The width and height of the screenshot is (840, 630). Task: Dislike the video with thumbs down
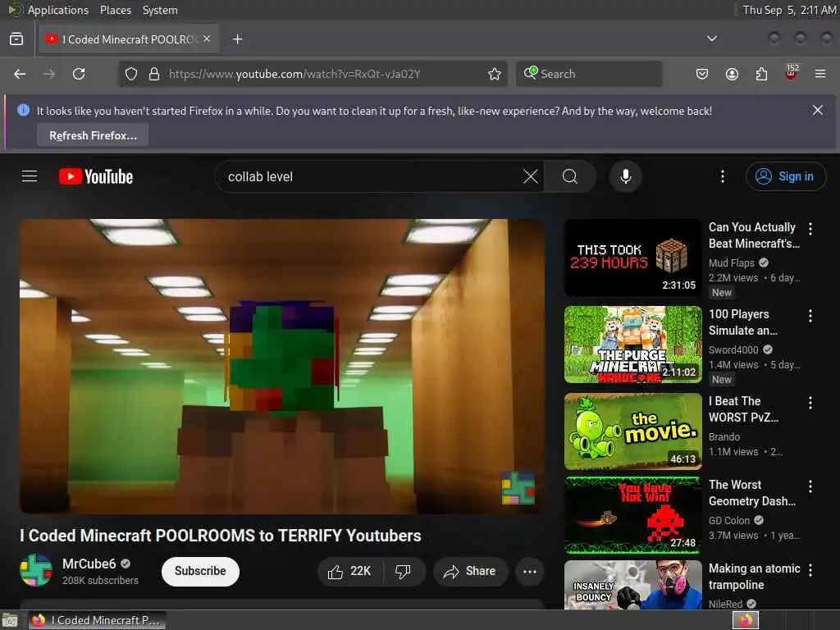click(x=404, y=572)
